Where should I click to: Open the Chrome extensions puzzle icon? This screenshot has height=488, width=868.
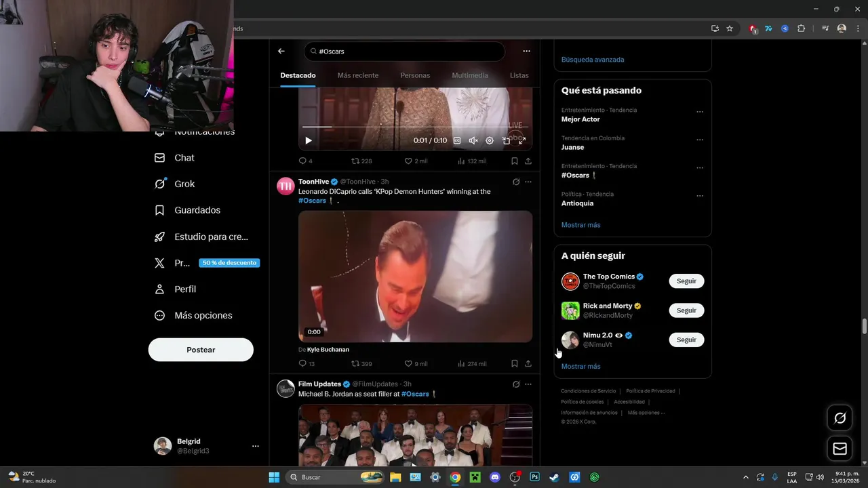802,28
